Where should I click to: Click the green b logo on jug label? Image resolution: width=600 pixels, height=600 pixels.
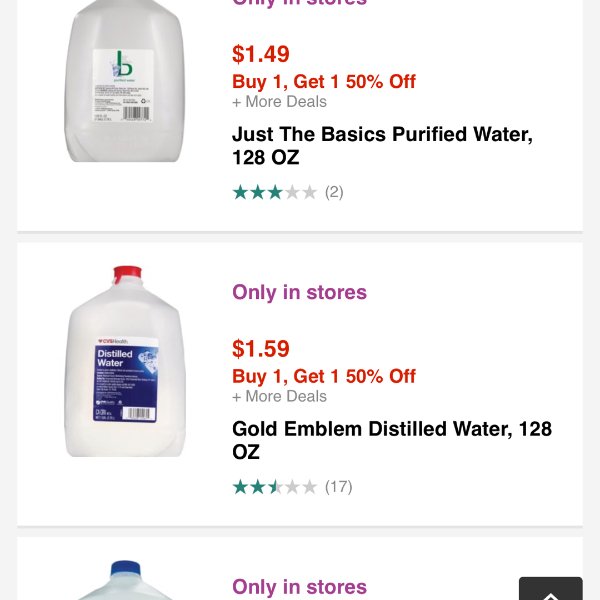coord(123,64)
